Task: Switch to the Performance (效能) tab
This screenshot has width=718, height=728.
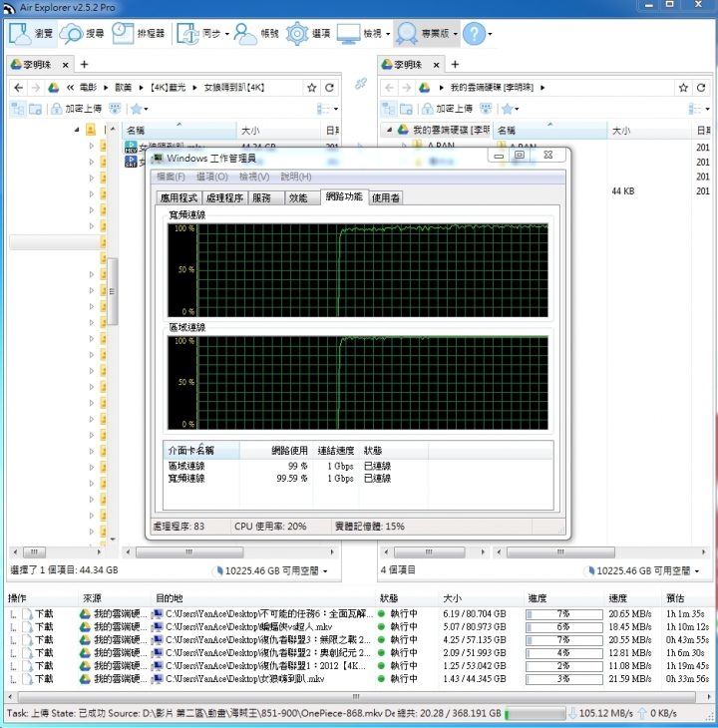Action: (302, 198)
